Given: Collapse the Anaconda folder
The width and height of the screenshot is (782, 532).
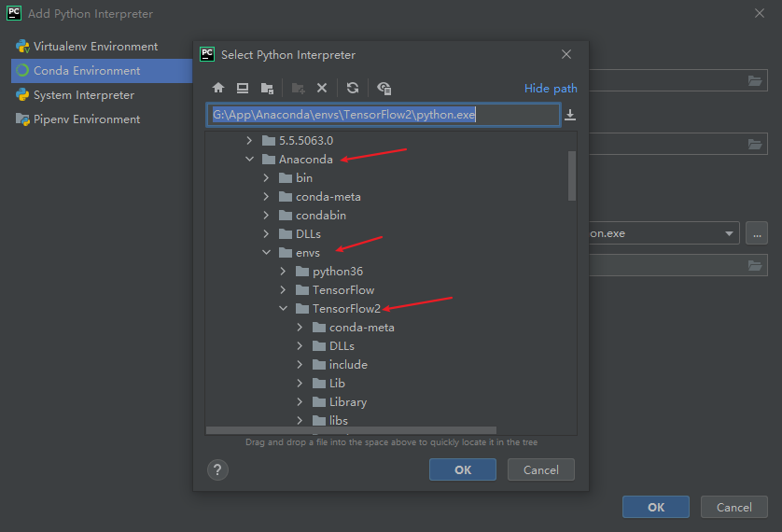Looking at the screenshot, I should pos(249,160).
